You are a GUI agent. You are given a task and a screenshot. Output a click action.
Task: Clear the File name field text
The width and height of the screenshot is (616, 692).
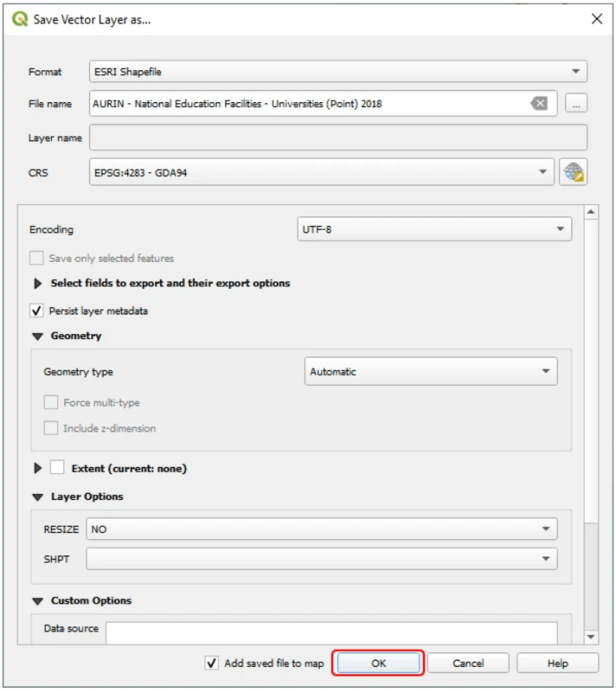pyautogui.click(x=539, y=104)
